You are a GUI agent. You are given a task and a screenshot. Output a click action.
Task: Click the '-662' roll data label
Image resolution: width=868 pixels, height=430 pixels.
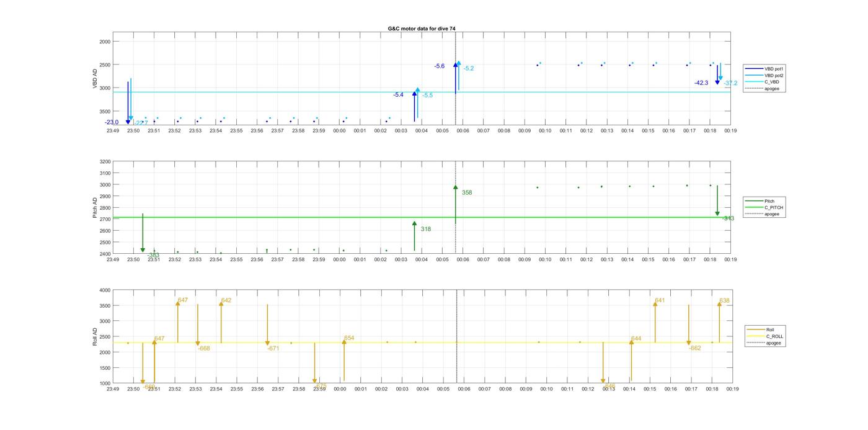coord(695,348)
